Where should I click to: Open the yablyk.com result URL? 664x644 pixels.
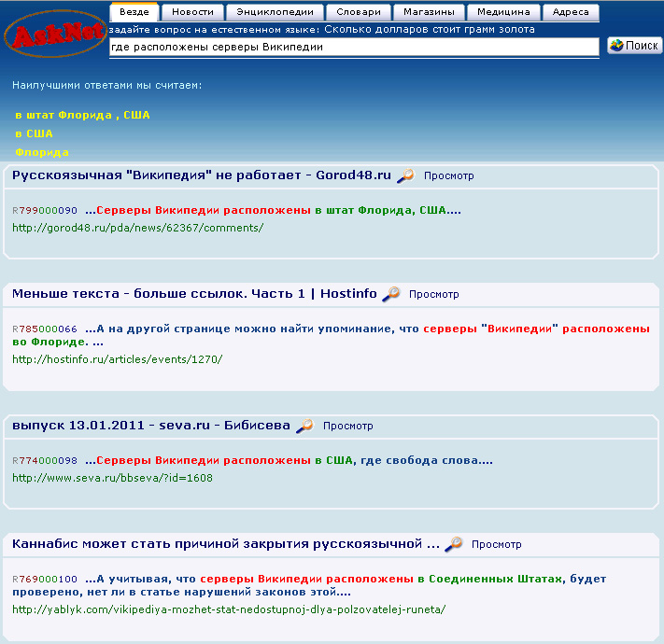click(x=229, y=609)
